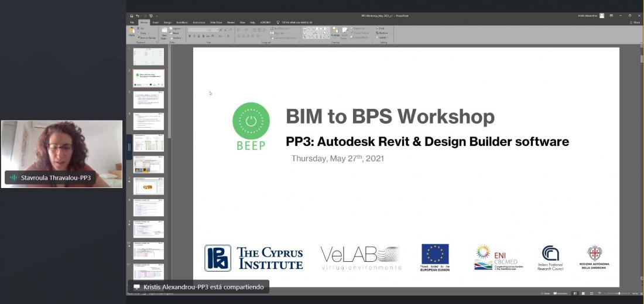This screenshot has width=644, height=304.
Task: Click the Undo arrow in title bar
Action: [x=137, y=16]
